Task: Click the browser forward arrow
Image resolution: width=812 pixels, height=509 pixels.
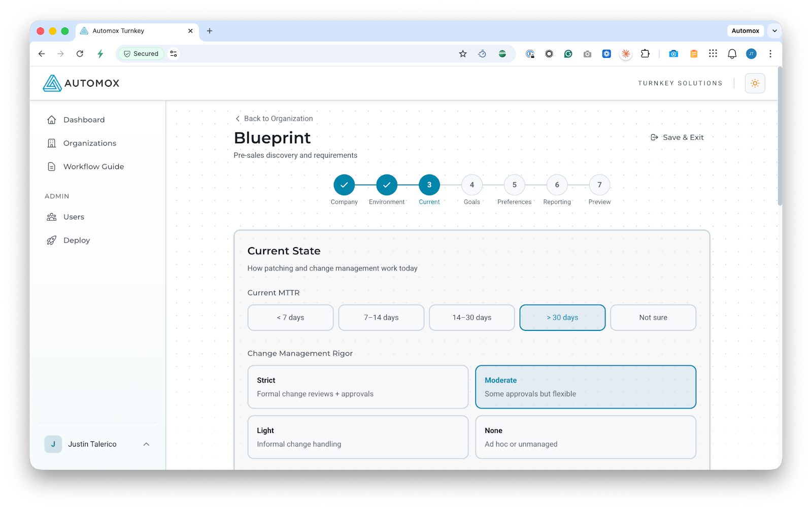Action: (60, 54)
